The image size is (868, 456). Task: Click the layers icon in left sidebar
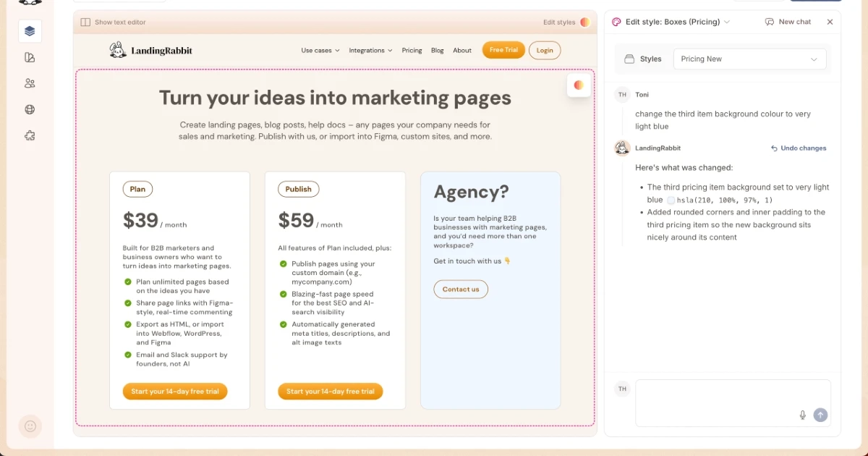click(x=30, y=31)
